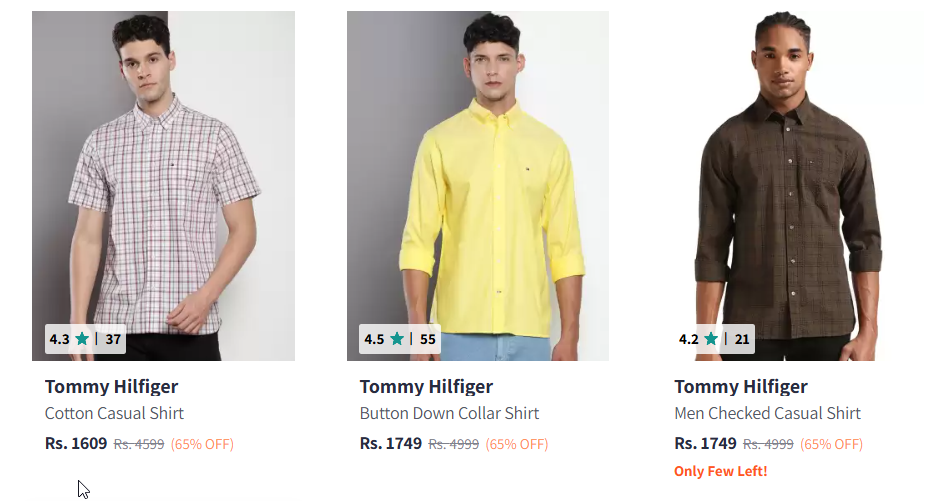Screen dimensions: 937x501
Task: Click the star icon on the 4.5 rating badge
Action: (397, 339)
